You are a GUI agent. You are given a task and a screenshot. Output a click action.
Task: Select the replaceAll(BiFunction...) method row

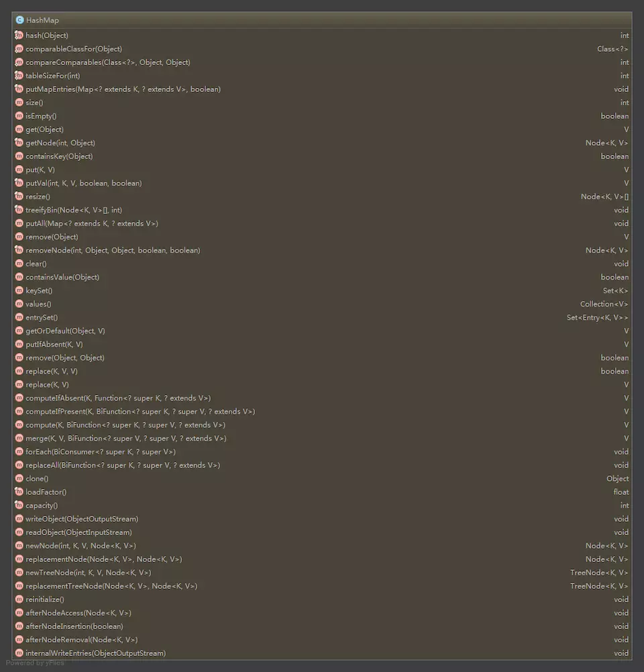(x=321, y=465)
